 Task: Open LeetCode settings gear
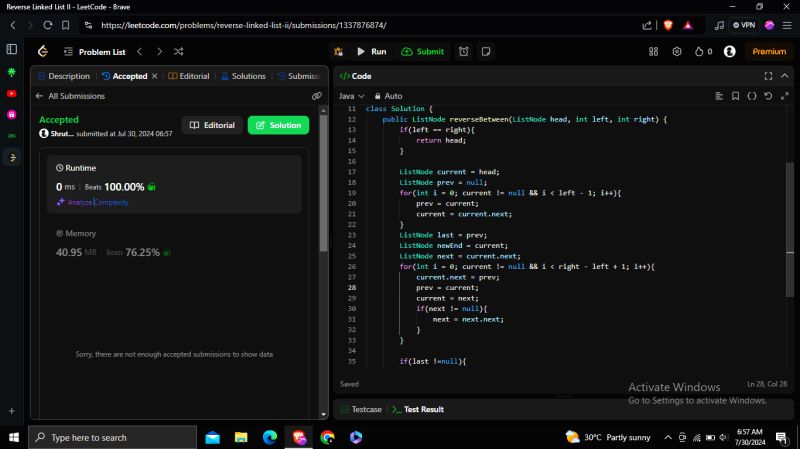point(677,52)
